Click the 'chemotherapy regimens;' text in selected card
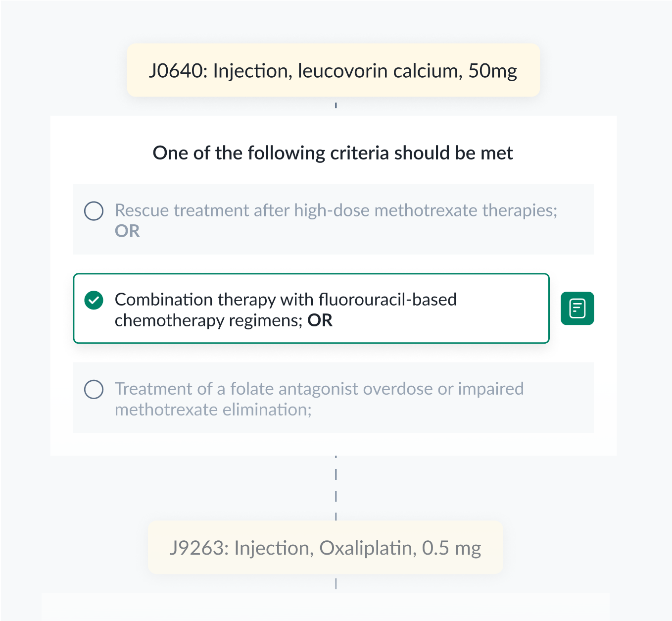The height and width of the screenshot is (621, 672). [x=209, y=320]
